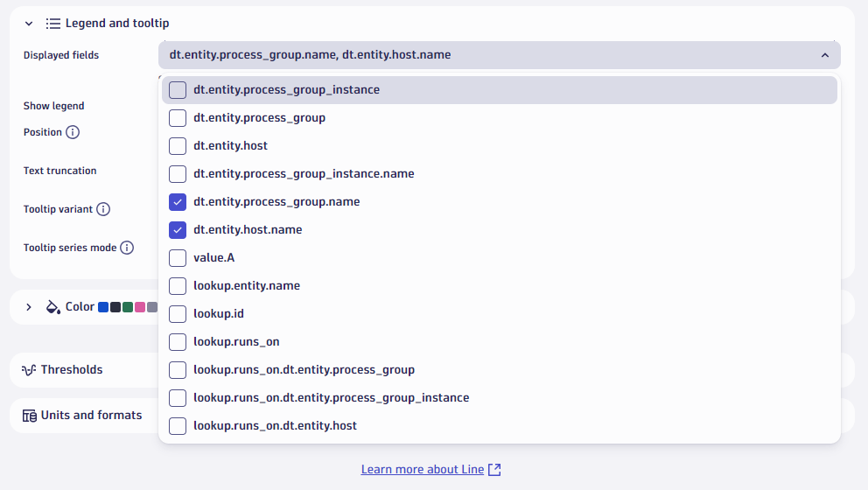
Task: Enable the value.A checkbox
Action: (x=178, y=258)
